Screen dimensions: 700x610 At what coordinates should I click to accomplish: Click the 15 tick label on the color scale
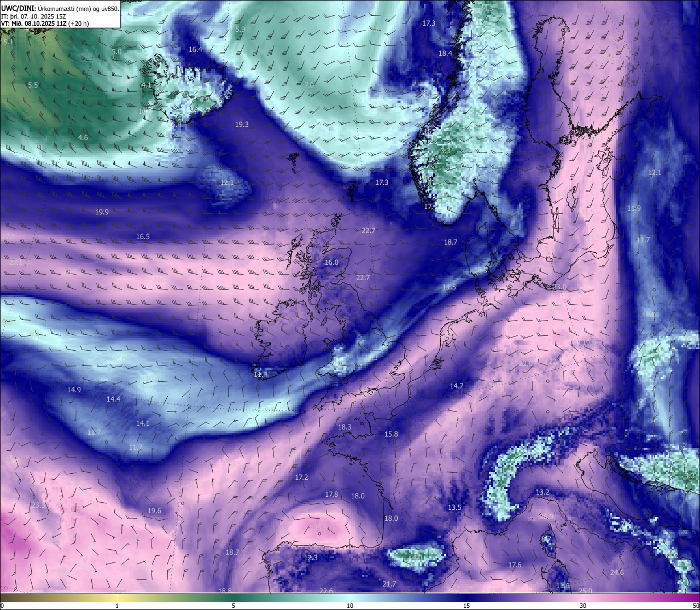(466, 606)
